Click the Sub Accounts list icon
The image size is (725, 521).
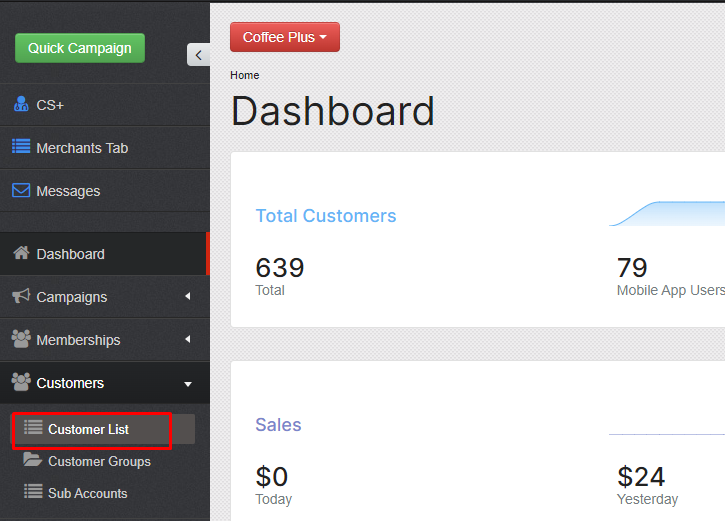click(x=33, y=491)
